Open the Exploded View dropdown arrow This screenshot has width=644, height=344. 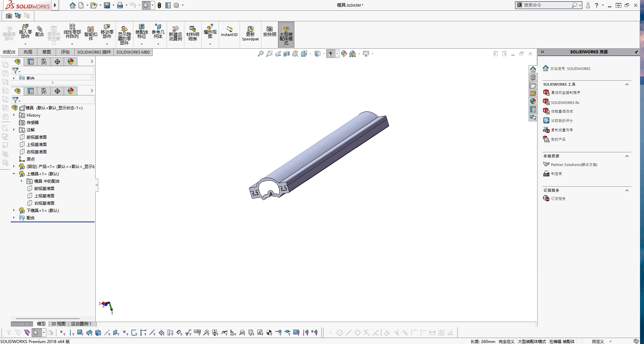tap(210, 44)
